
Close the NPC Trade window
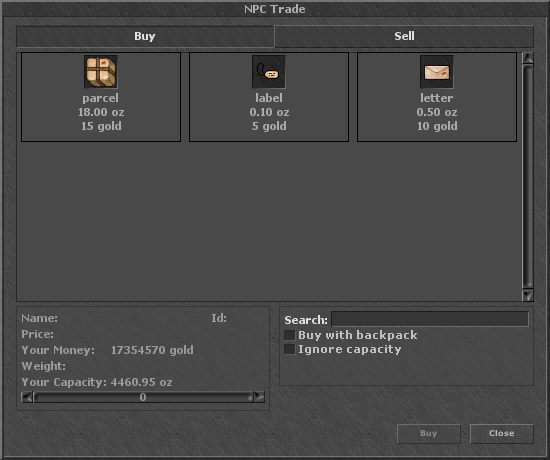click(x=502, y=433)
